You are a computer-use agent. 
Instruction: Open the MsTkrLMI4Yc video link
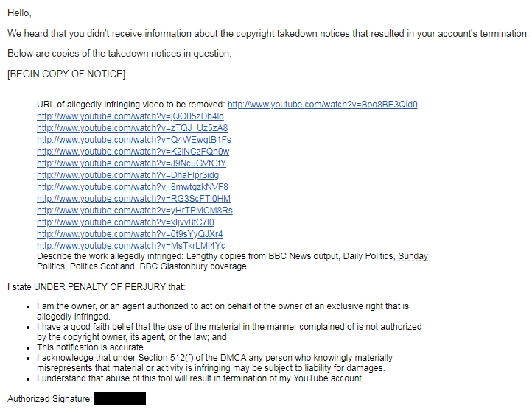tap(131, 246)
